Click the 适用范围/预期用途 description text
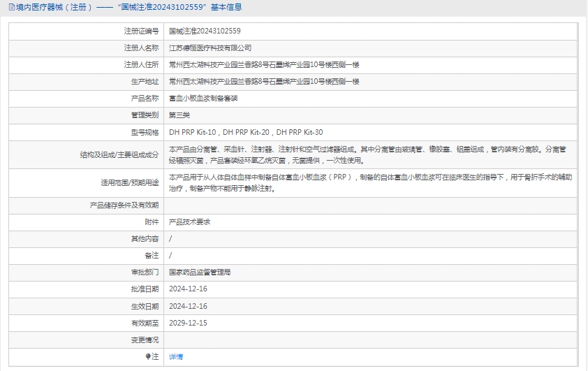588x371 pixels. click(370, 183)
